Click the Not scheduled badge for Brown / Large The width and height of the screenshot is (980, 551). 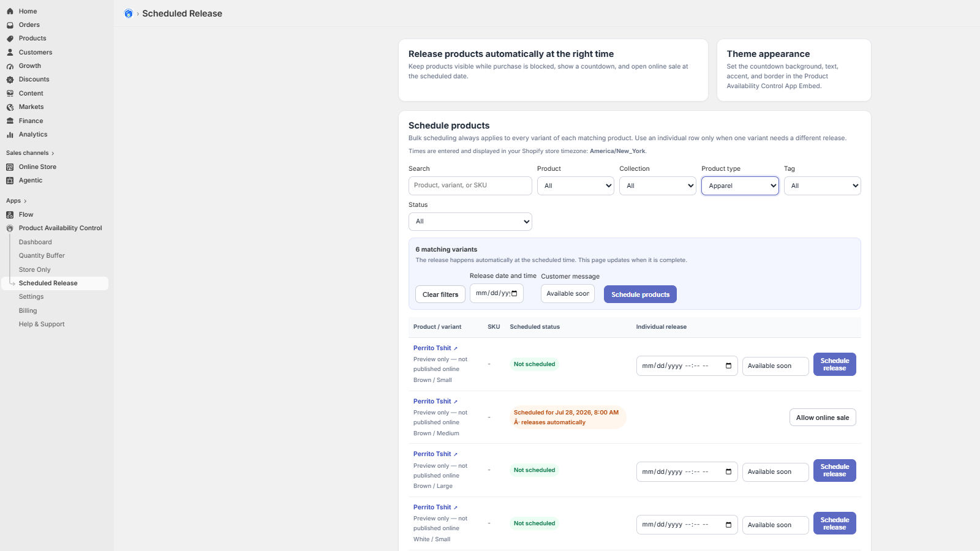(x=535, y=470)
